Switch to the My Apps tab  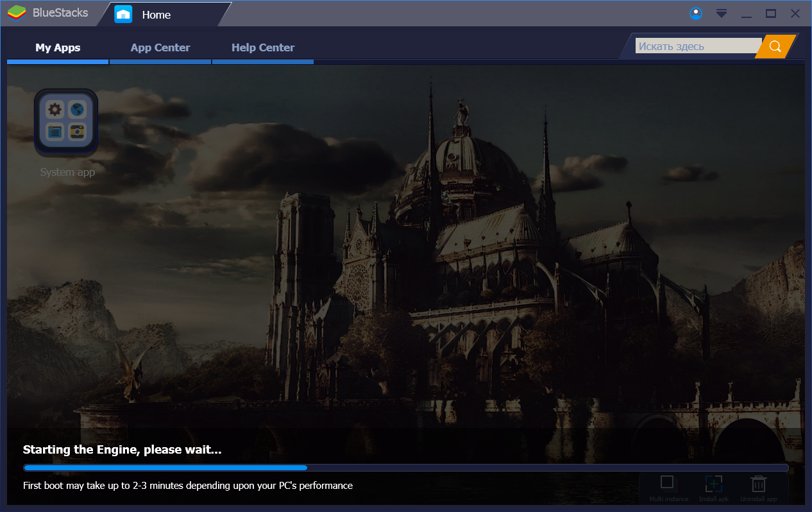[x=58, y=47]
